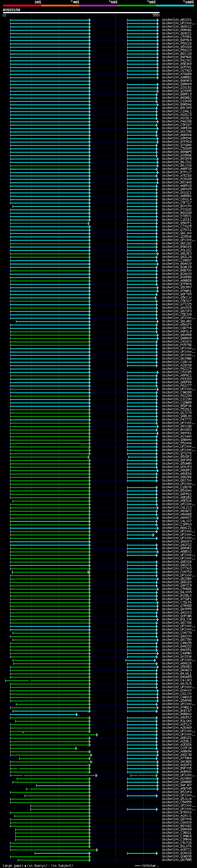Click the UniRef100_Q8GZE3 label

tap(176, 254)
